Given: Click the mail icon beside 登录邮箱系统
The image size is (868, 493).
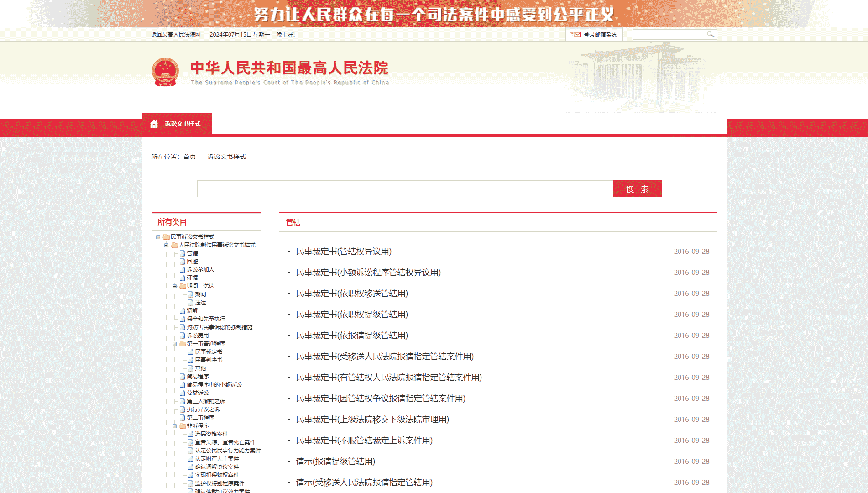Looking at the screenshot, I should (x=575, y=34).
